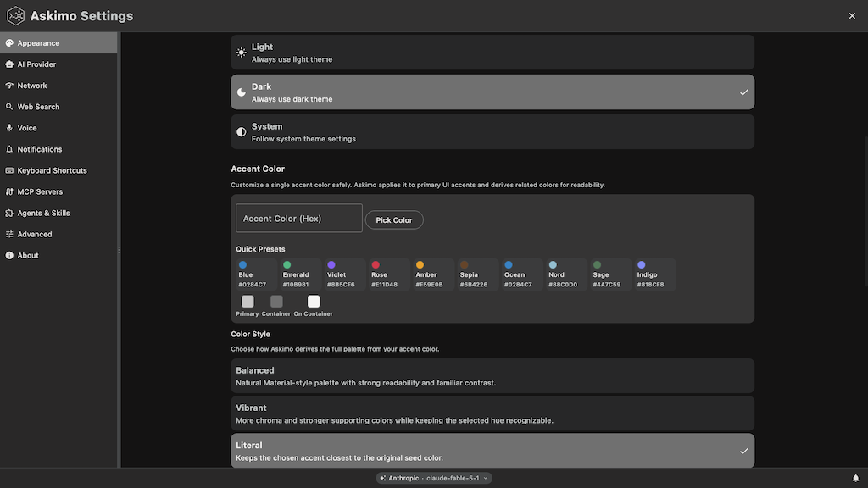Screen dimensions: 868x488
Task: Open the AI Provider settings section
Action: coord(58,64)
